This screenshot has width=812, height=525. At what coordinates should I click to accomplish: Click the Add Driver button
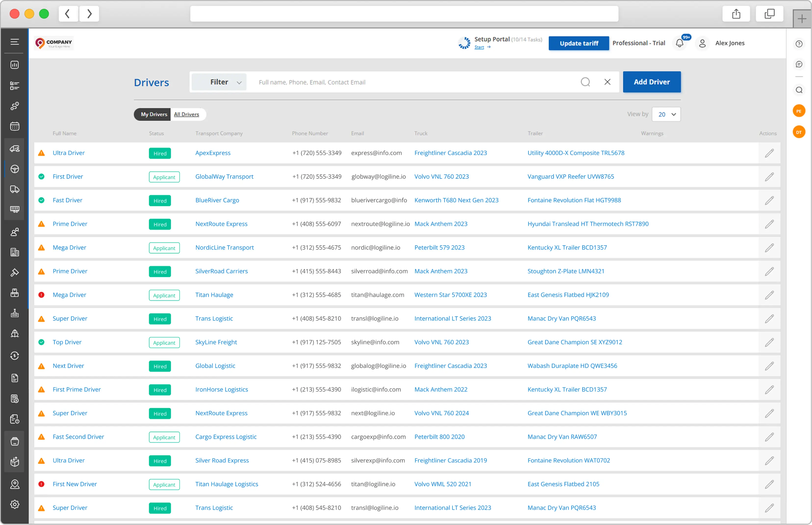pos(652,82)
